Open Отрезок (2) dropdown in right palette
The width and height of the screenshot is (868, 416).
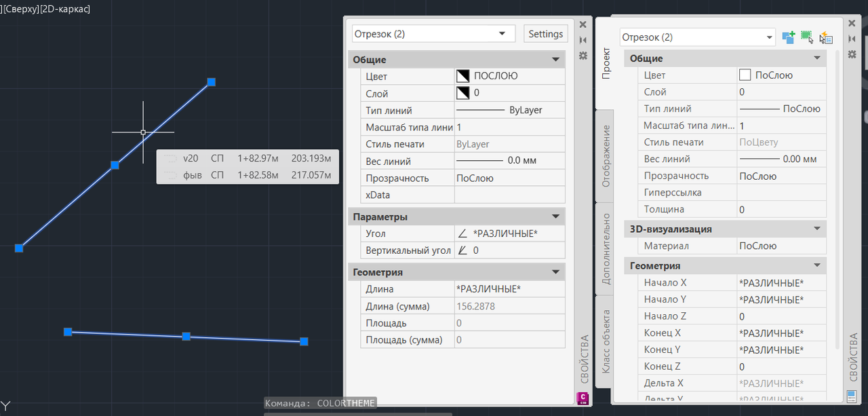pos(697,37)
